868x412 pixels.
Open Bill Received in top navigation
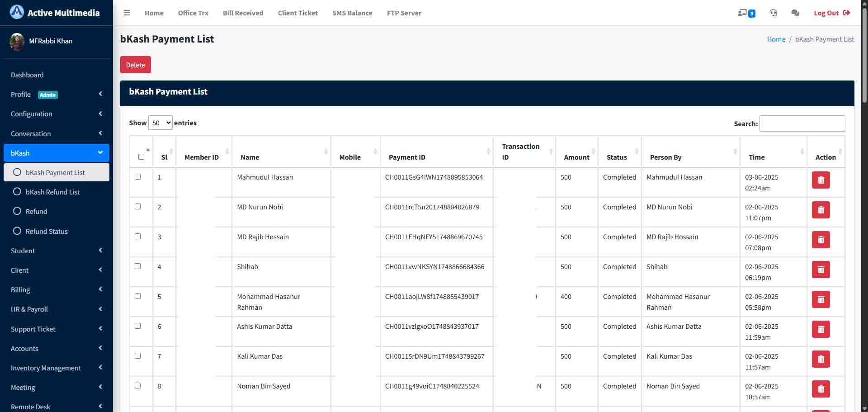[243, 13]
